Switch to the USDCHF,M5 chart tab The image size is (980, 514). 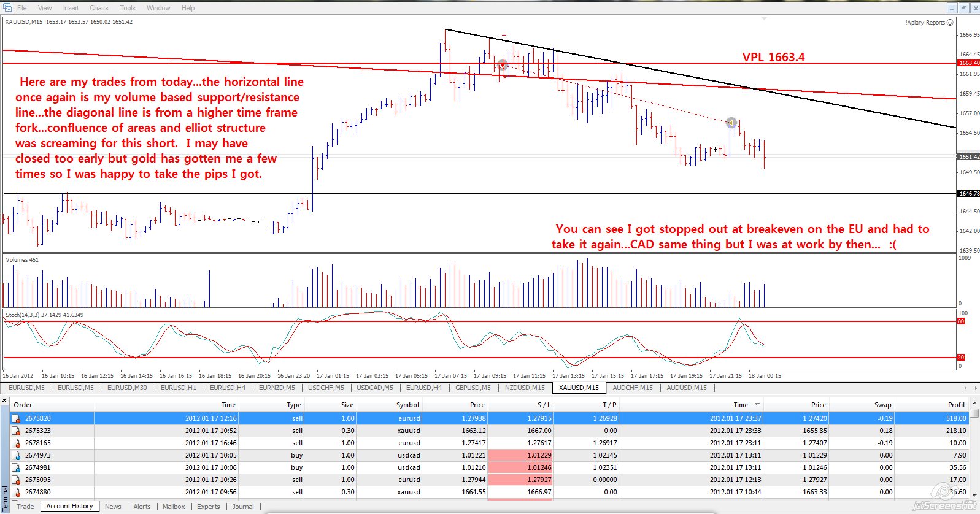pos(326,388)
